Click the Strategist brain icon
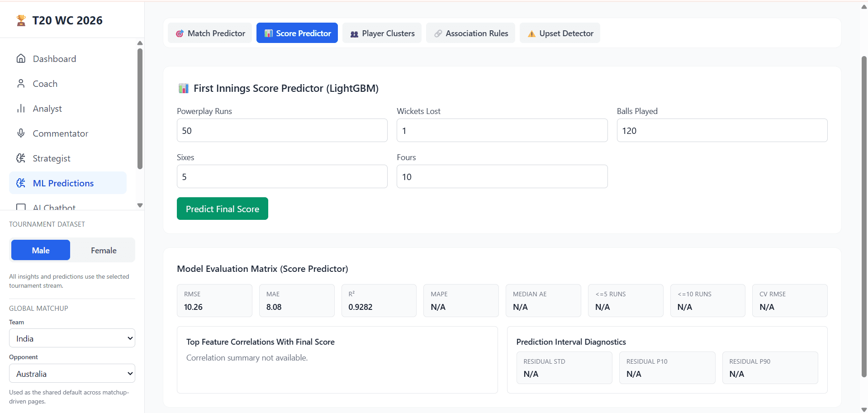The height and width of the screenshot is (413, 868). [21, 158]
